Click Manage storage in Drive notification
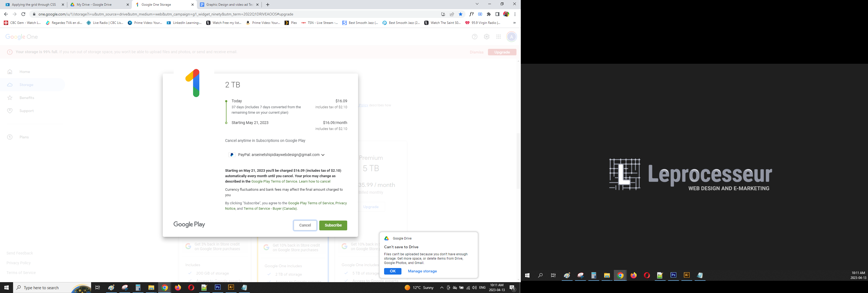868x293 pixels. [x=422, y=271]
